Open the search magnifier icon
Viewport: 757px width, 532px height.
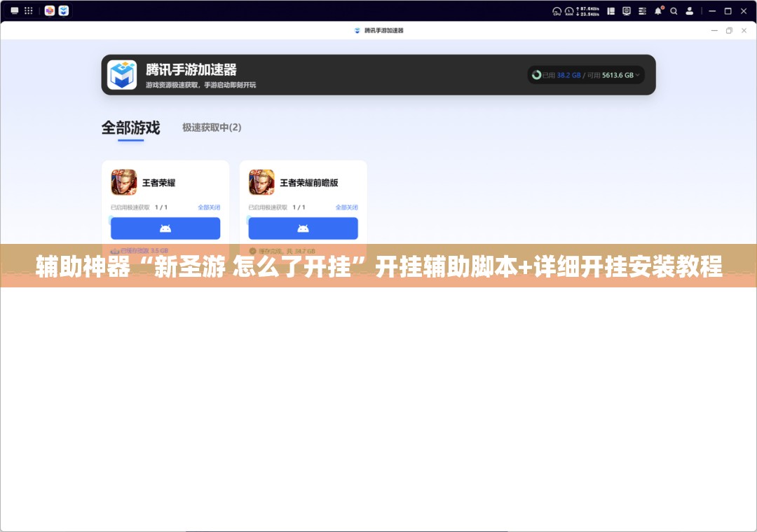674,11
